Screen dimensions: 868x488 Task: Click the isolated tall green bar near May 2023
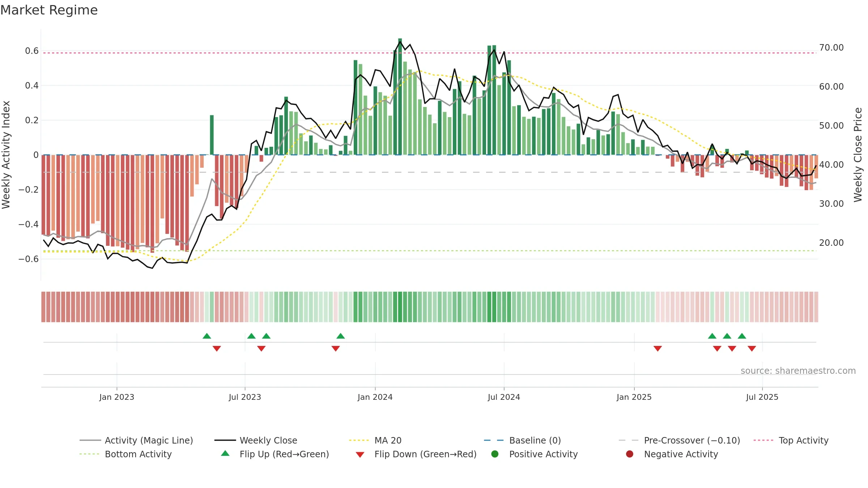(x=212, y=135)
